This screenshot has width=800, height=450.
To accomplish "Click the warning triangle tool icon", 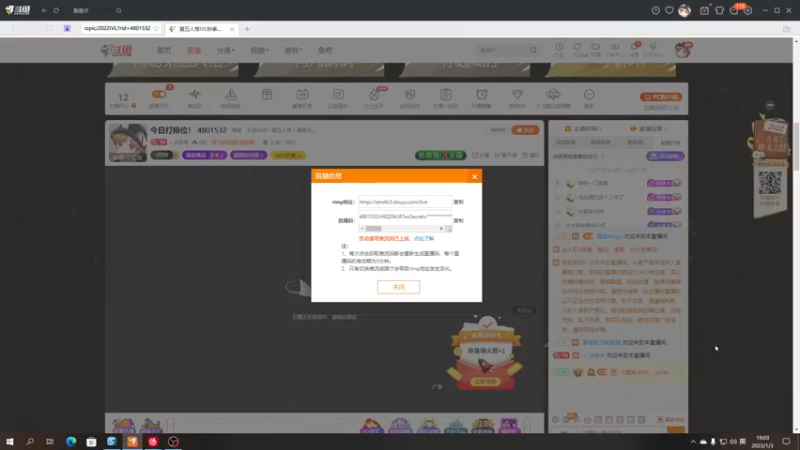I will [x=231, y=95].
